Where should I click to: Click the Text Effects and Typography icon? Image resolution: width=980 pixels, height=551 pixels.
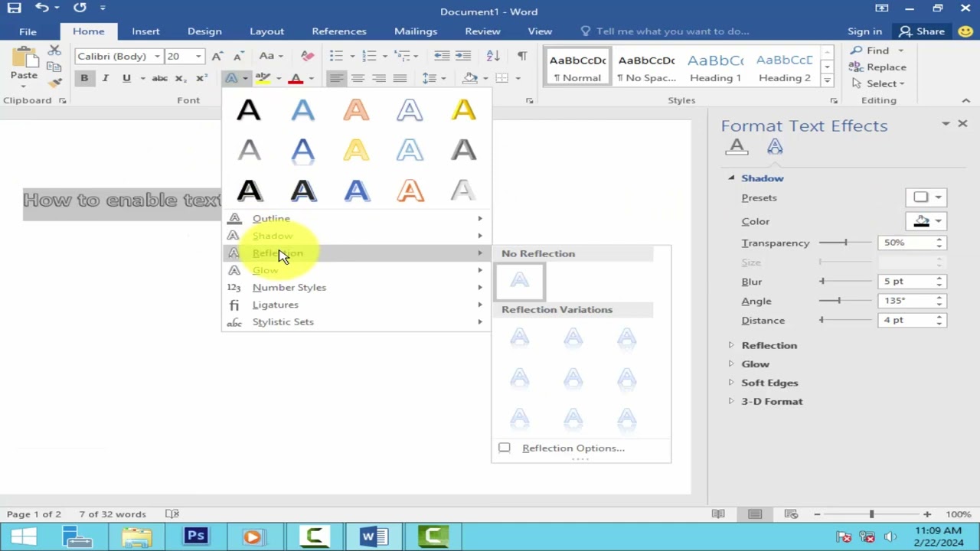[231, 78]
